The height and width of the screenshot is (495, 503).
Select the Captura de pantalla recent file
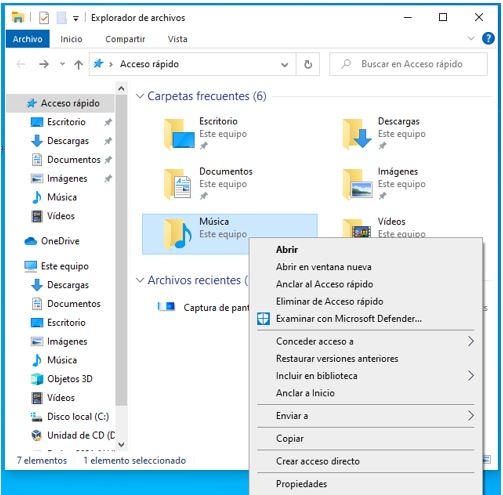tap(203, 307)
